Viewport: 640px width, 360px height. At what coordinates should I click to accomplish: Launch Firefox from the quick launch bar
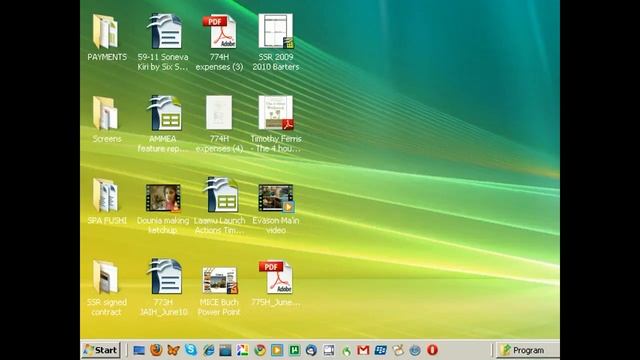(x=156, y=350)
